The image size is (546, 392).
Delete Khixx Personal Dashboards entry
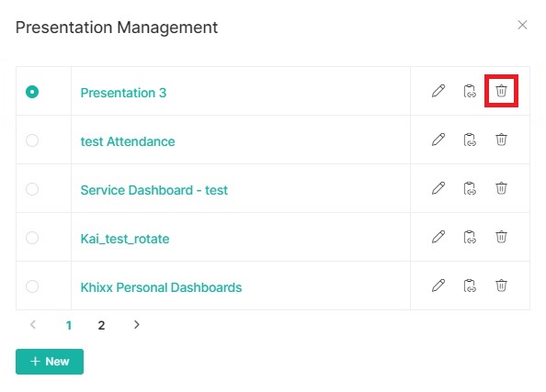tap(501, 286)
